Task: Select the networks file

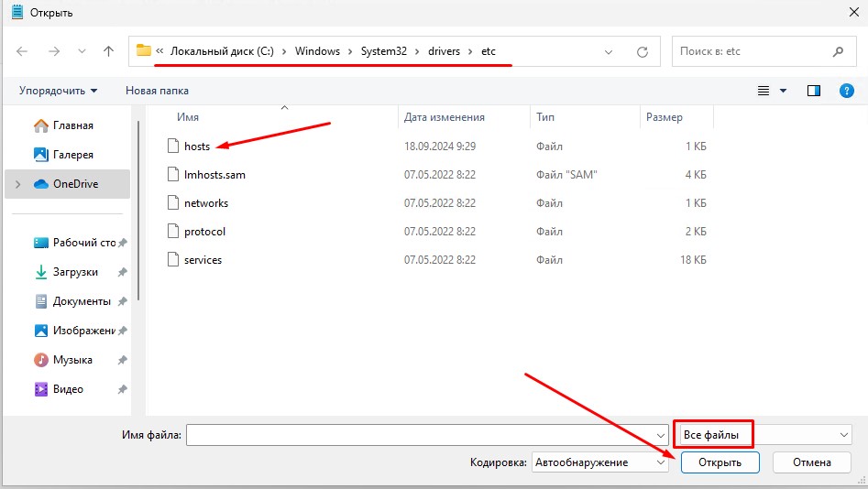Action: tap(206, 203)
